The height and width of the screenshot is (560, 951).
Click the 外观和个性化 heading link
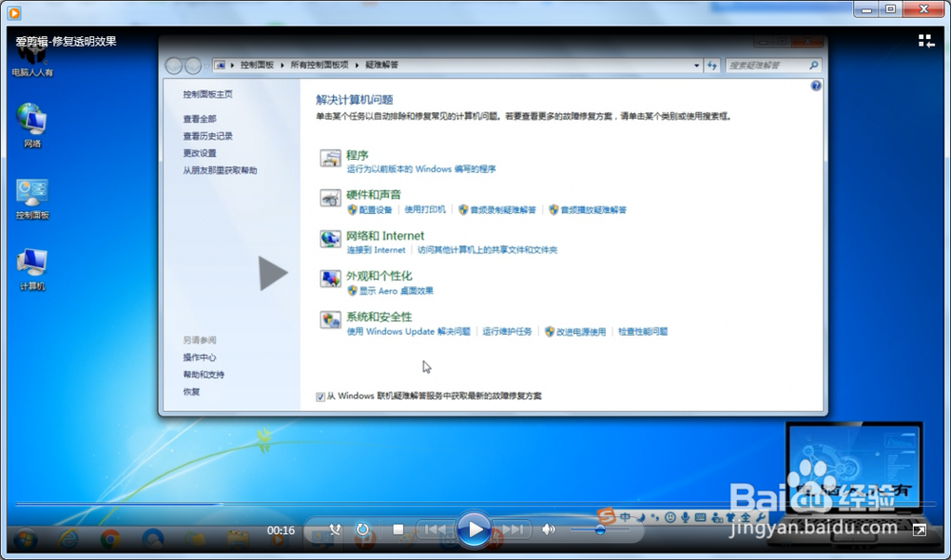click(379, 276)
